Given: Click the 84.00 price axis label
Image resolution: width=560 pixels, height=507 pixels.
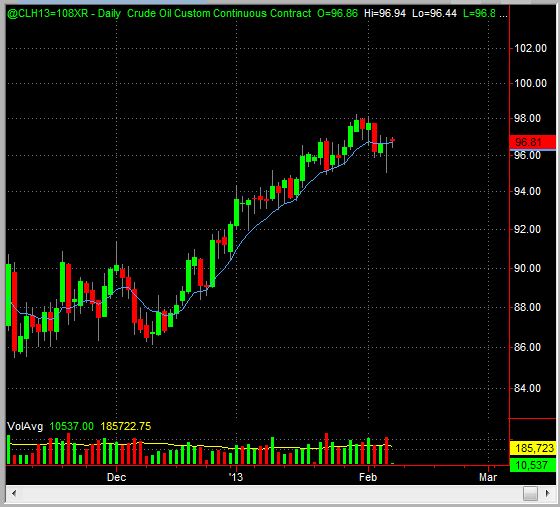Looking at the screenshot, I should pyautogui.click(x=527, y=388).
